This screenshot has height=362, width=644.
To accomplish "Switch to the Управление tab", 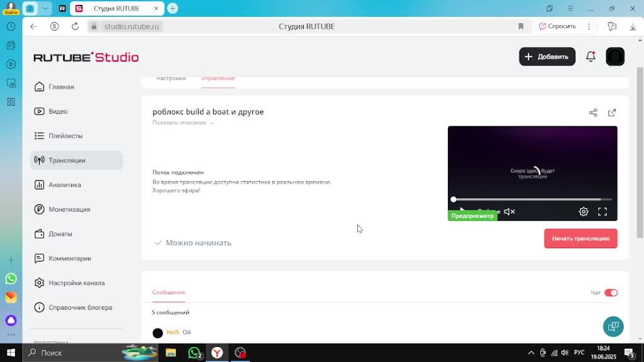I will 218,79.
